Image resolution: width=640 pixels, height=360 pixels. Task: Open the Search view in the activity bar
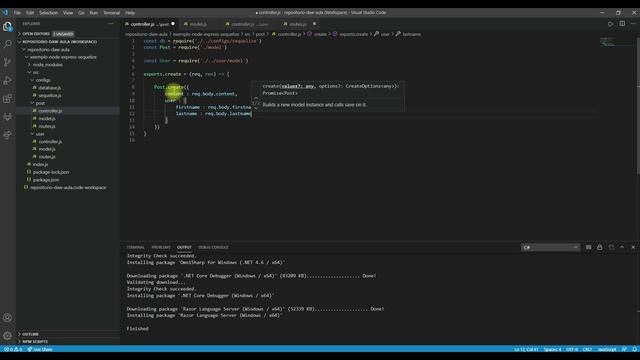click(x=7, y=44)
